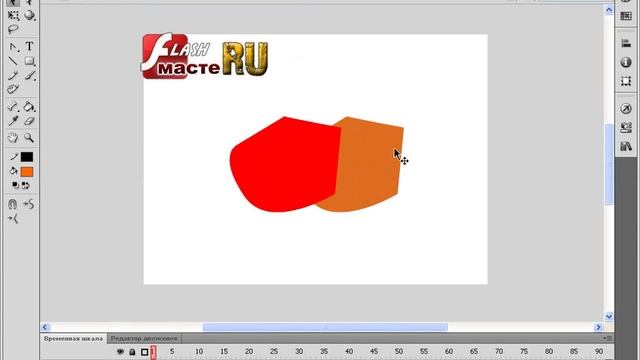Click frame 25 on the timeline ruler

click(x=274, y=351)
